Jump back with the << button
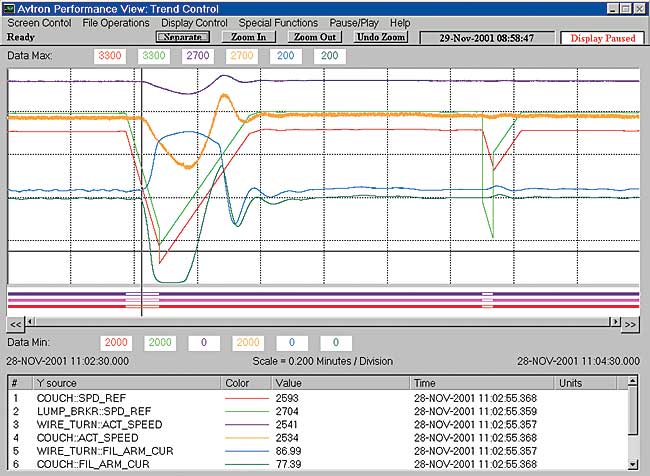 [16, 324]
